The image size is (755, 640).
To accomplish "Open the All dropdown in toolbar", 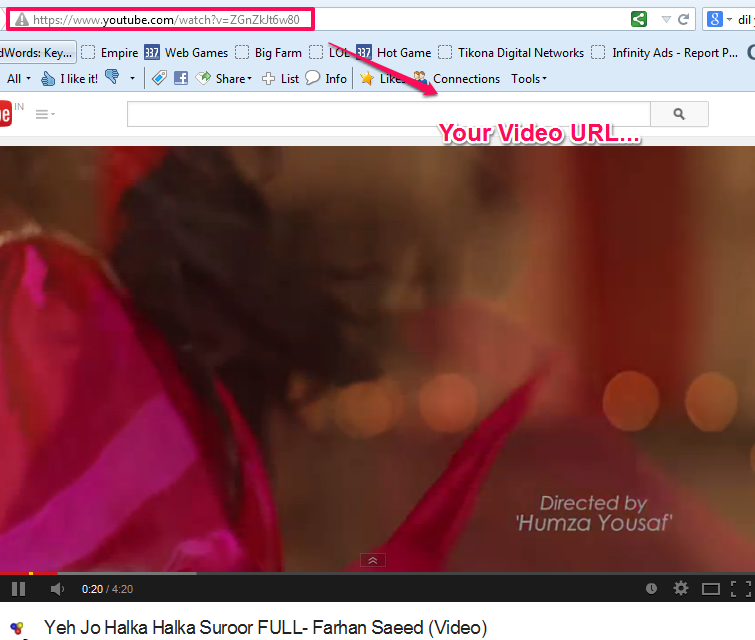I will (x=19, y=78).
